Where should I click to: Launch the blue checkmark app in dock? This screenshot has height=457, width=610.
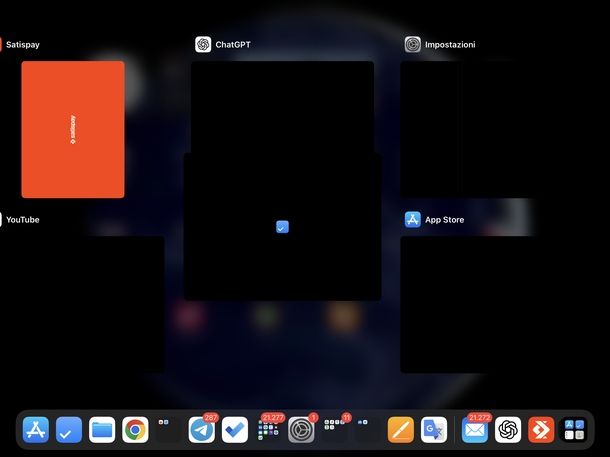pos(69,430)
